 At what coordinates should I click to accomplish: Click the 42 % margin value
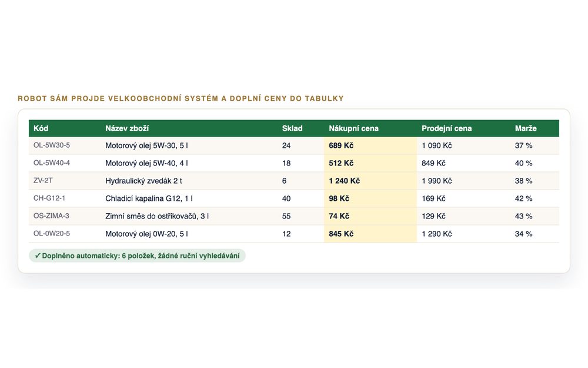pyautogui.click(x=523, y=198)
